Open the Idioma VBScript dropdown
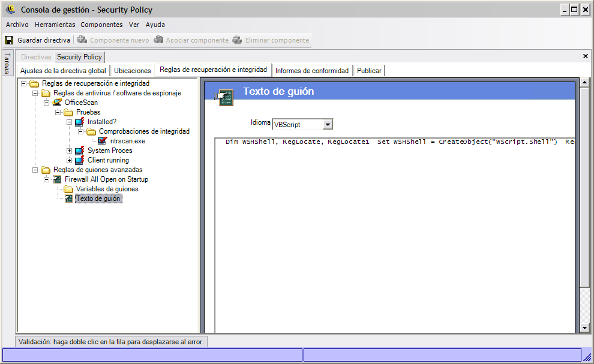The height and width of the screenshot is (364, 594). pos(328,124)
